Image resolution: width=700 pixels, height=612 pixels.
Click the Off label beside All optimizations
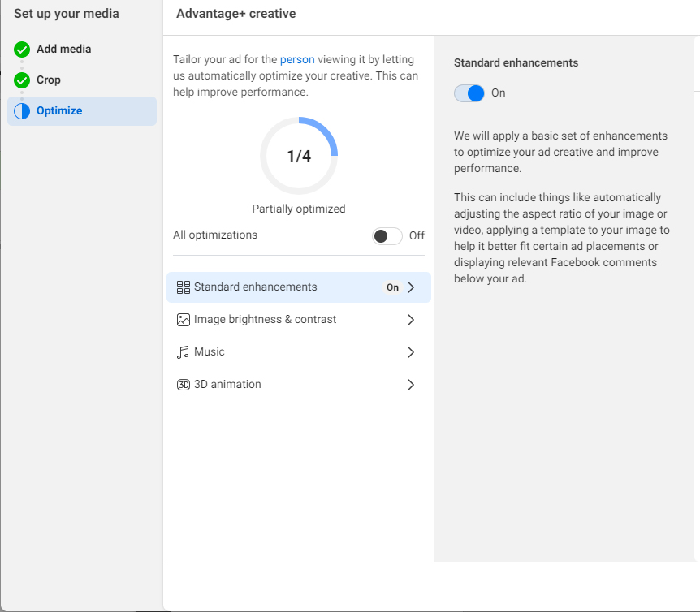pos(417,235)
